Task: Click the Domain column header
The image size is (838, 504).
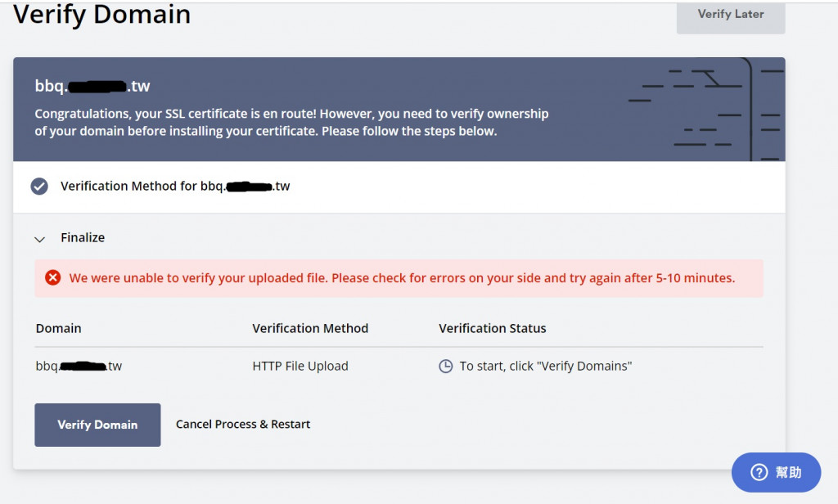Action: (58, 328)
